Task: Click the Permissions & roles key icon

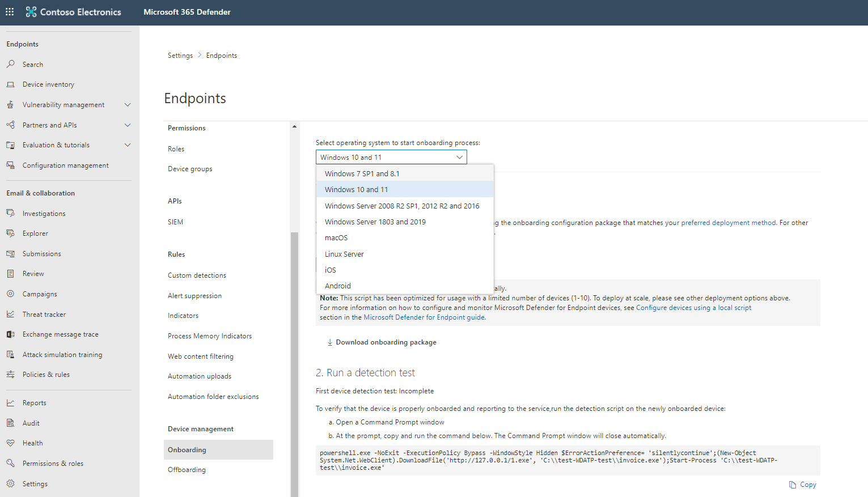Action: click(10, 464)
